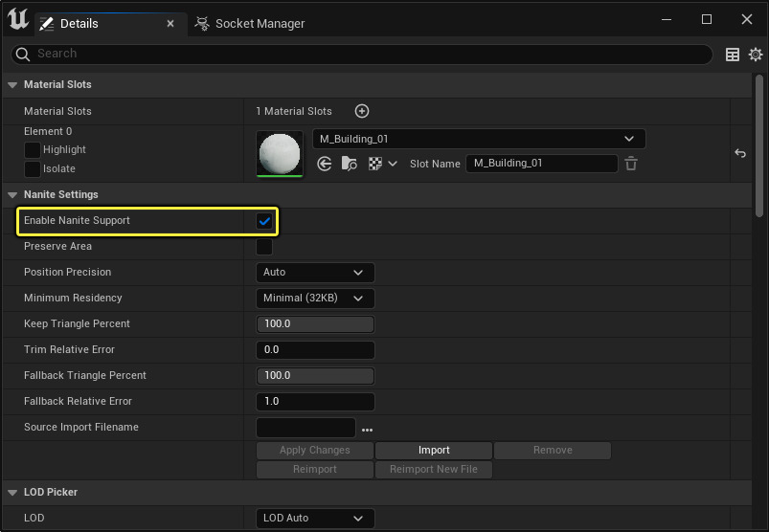Image resolution: width=769 pixels, height=532 pixels.
Task: Add a new material slot
Action: click(362, 112)
